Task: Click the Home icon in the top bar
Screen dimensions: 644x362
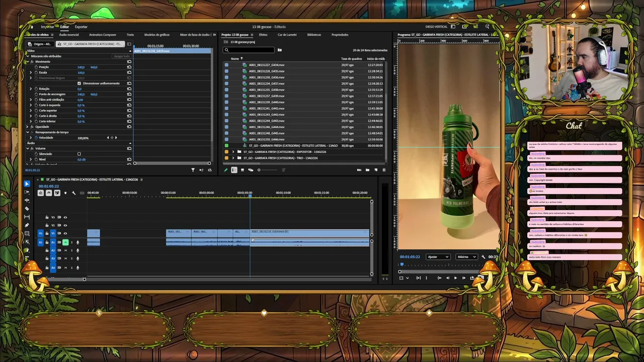Action: pos(32,27)
